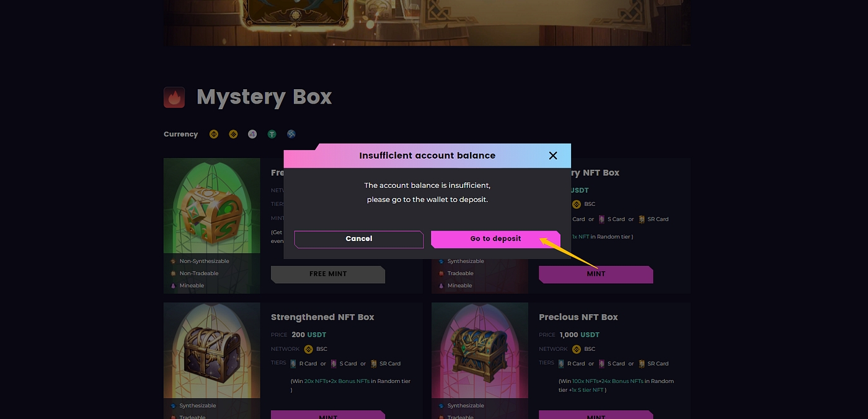Click BSC network icon in Strengthened NFT Box

308,349
